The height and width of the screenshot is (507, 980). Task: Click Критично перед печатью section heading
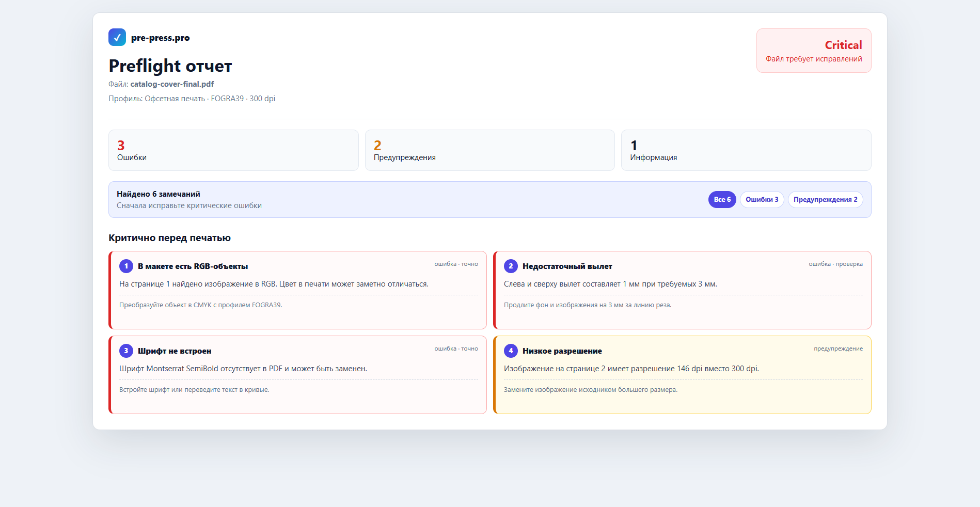[169, 238]
